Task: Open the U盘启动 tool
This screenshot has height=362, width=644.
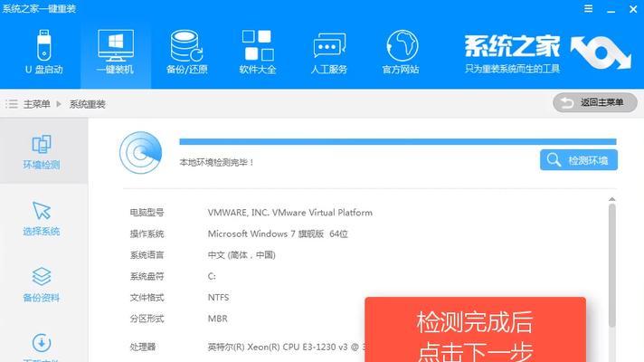Action: (44, 52)
